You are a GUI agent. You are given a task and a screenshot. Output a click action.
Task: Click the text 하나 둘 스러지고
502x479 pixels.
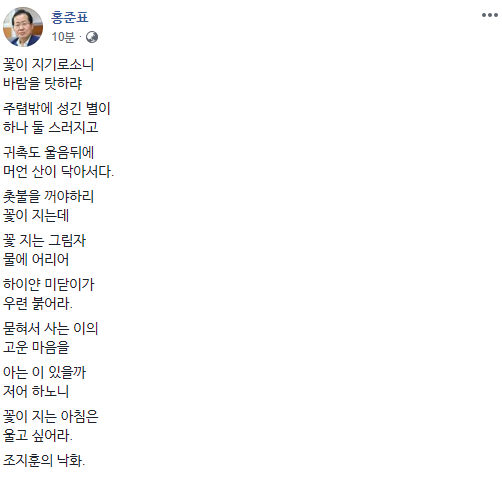pos(50,127)
